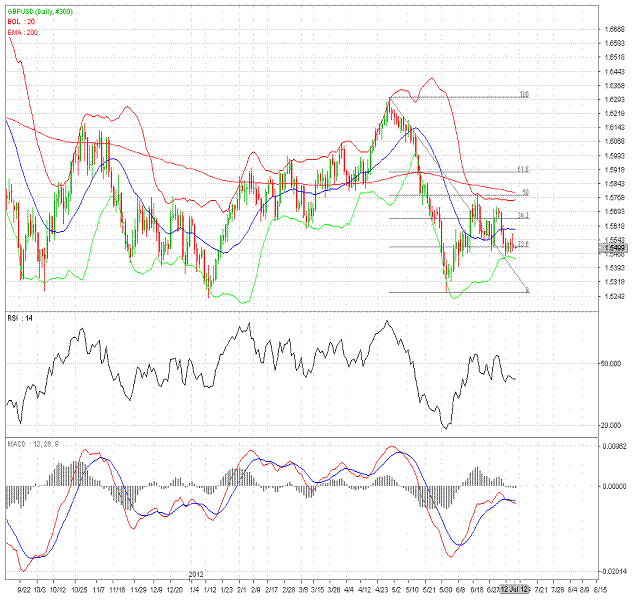Select the Fibonacci 61.8 level label
639x603 pixels.
522,169
